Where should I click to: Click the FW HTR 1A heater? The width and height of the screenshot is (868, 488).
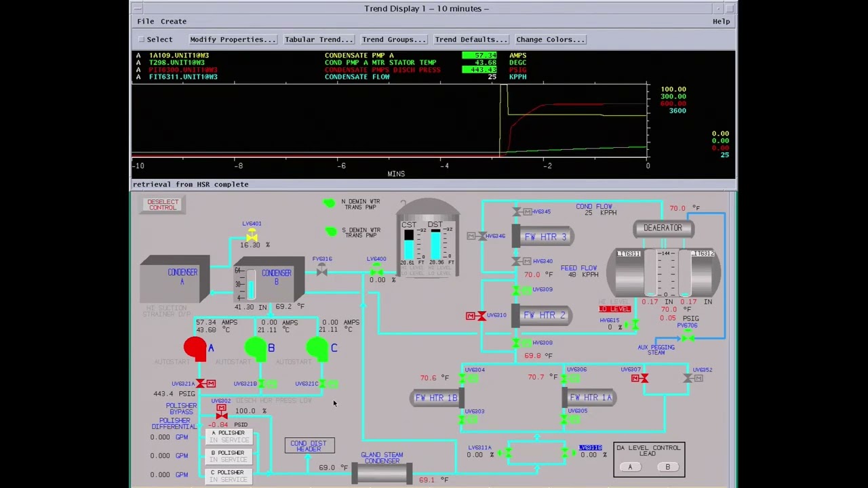click(x=589, y=398)
